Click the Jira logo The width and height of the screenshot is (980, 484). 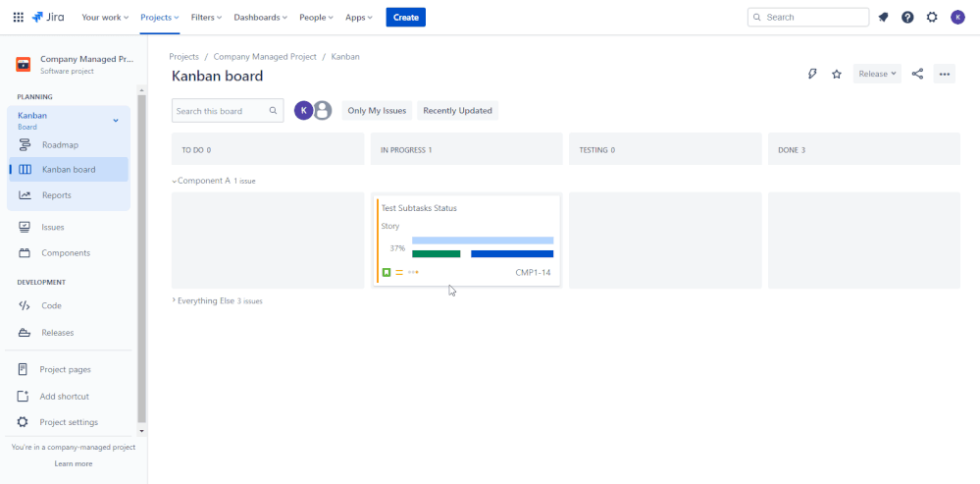tap(47, 17)
